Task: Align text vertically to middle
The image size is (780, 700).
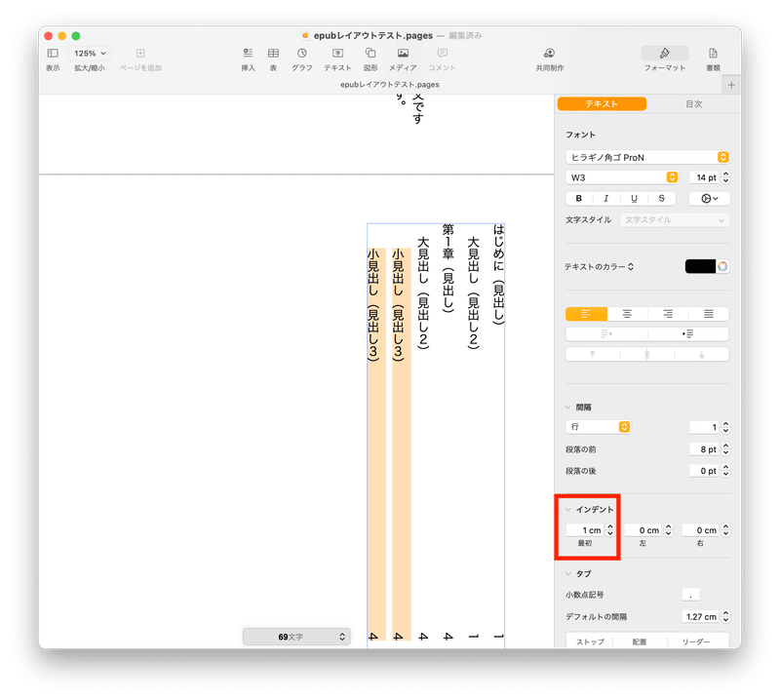Action: click(x=647, y=354)
